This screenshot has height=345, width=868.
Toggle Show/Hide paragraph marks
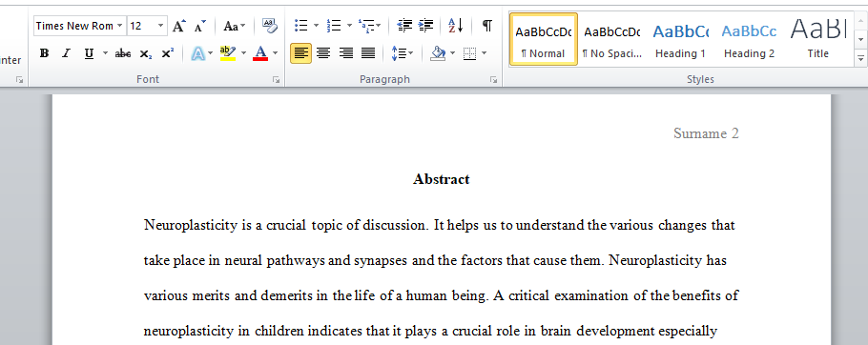pyautogui.click(x=486, y=26)
